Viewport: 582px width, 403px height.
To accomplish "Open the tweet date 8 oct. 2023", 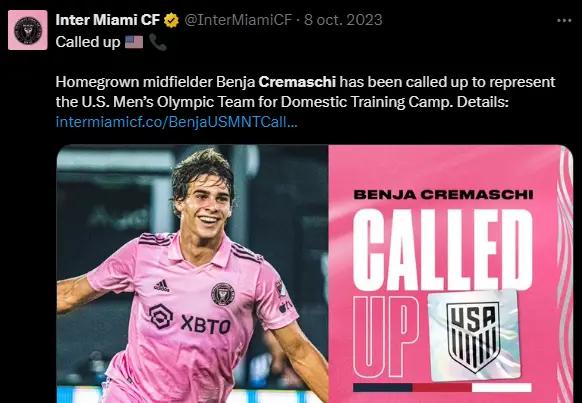I will coord(343,20).
